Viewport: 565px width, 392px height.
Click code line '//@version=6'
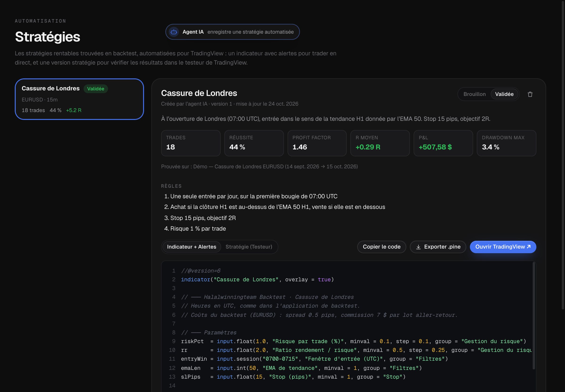[201, 271]
